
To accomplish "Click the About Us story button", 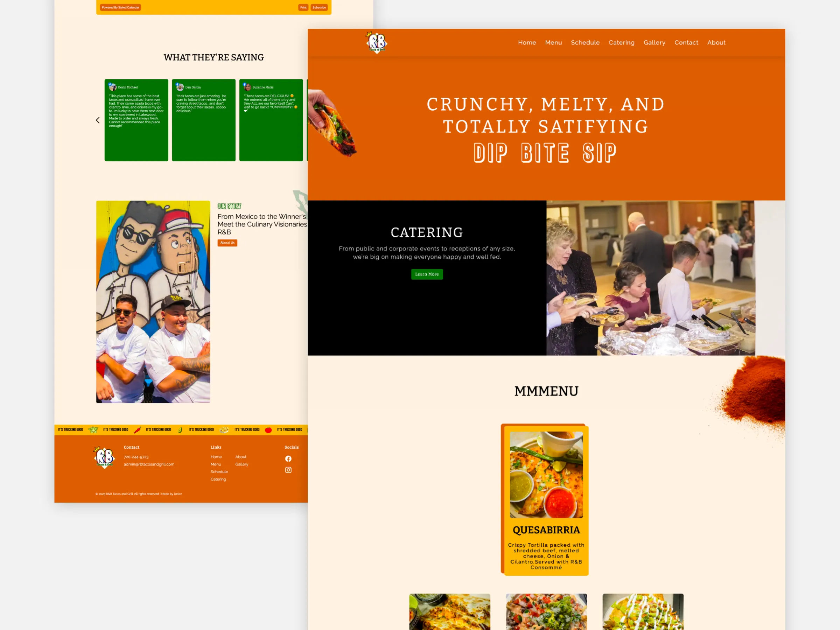I will pyautogui.click(x=227, y=242).
